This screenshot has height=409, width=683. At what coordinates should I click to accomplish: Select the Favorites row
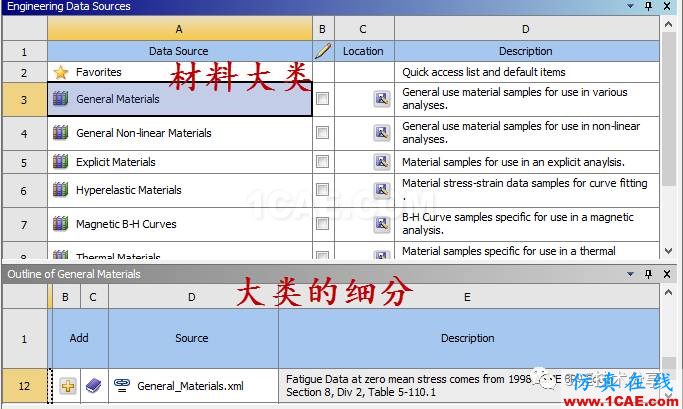pos(180,72)
